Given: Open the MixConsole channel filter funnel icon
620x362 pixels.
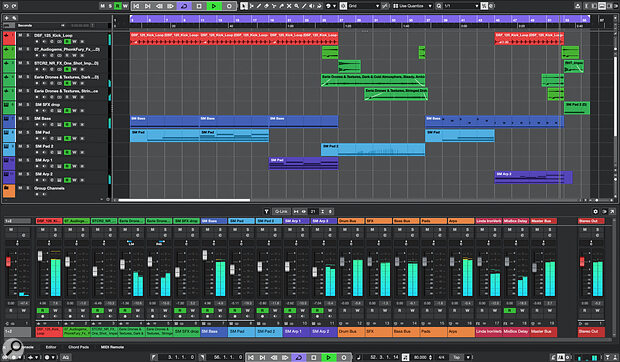Looking at the screenshot, I should [x=267, y=211].
